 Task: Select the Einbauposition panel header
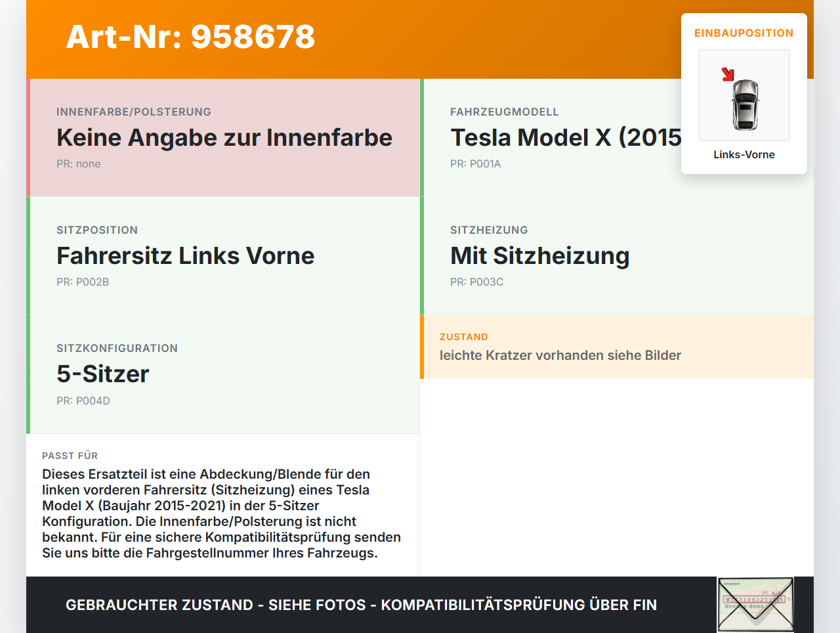coord(744,33)
